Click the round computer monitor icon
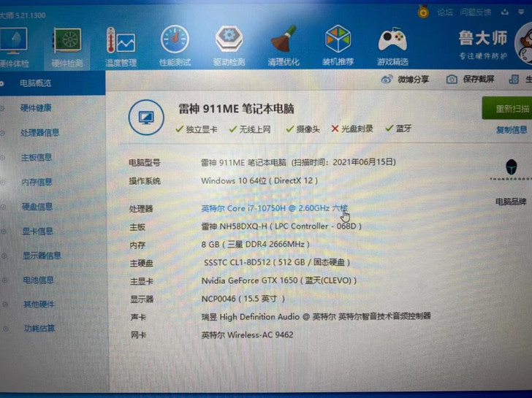 click(x=146, y=118)
